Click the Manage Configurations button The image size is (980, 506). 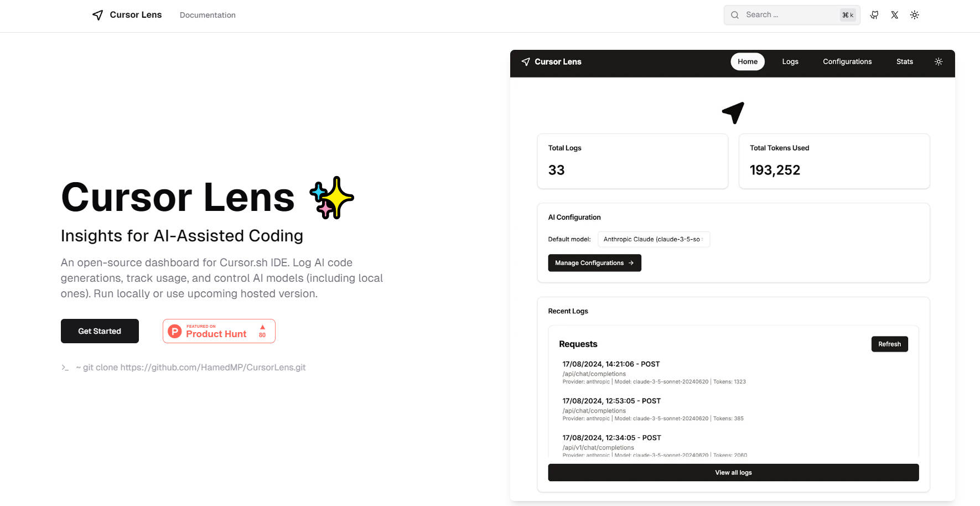coord(594,263)
